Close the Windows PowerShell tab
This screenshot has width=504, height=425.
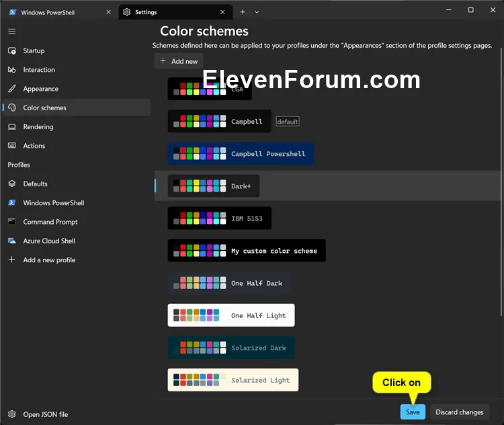pyautogui.click(x=109, y=12)
